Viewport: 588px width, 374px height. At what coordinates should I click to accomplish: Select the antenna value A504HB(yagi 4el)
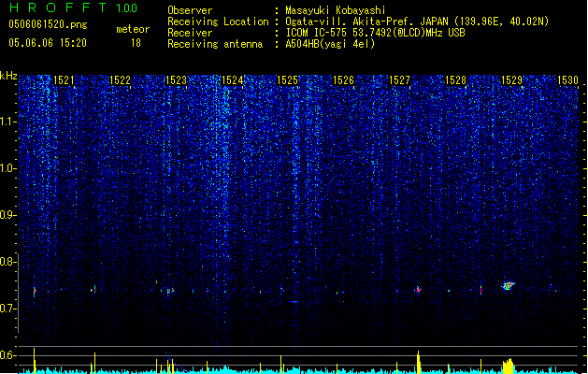pyautogui.click(x=330, y=44)
